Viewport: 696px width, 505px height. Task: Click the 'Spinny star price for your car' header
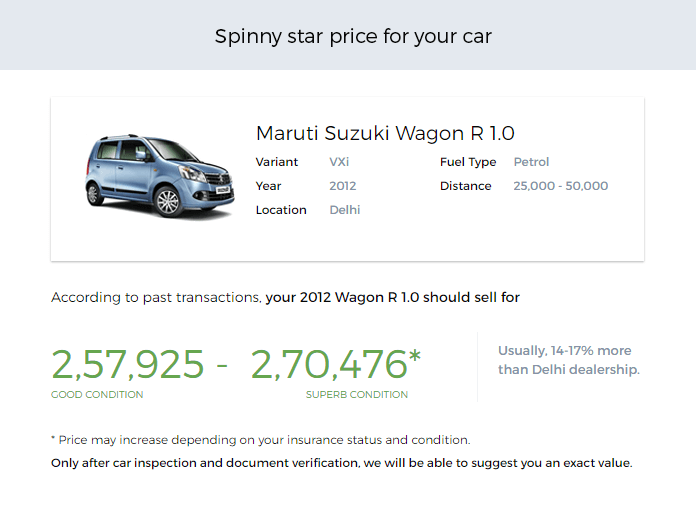[x=353, y=37]
